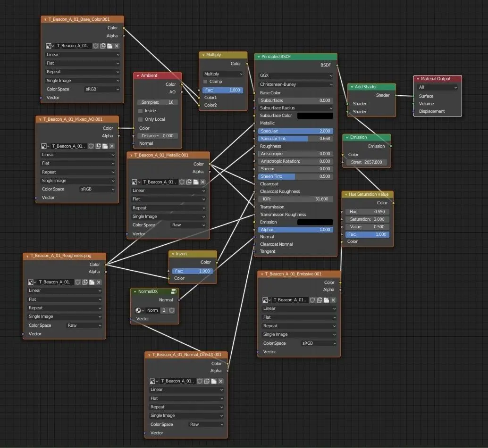Open Repeat extension dropdown in Emissive node
This screenshot has width=488, height=448.
(x=299, y=326)
